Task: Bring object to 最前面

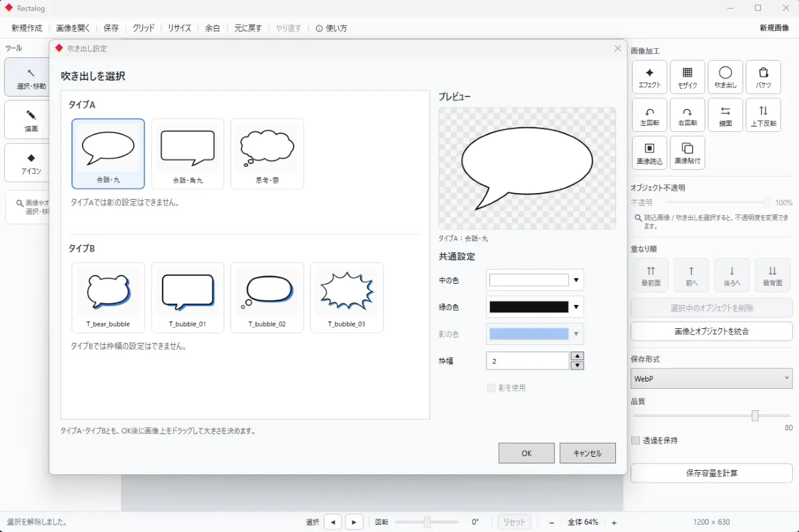Action: click(651, 275)
